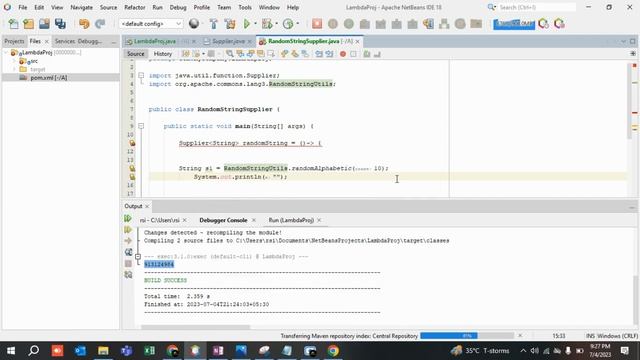Switch to Source view toggle
Screen dimensions: 640x360
point(136,54)
